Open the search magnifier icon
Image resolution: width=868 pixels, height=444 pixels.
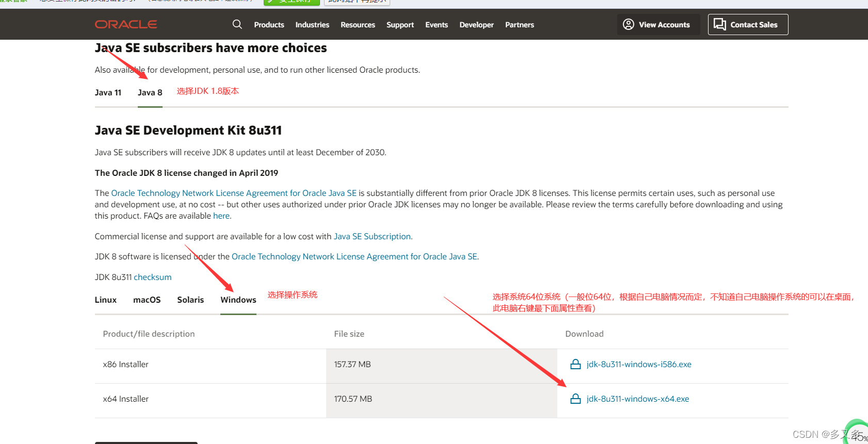coord(237,24)
